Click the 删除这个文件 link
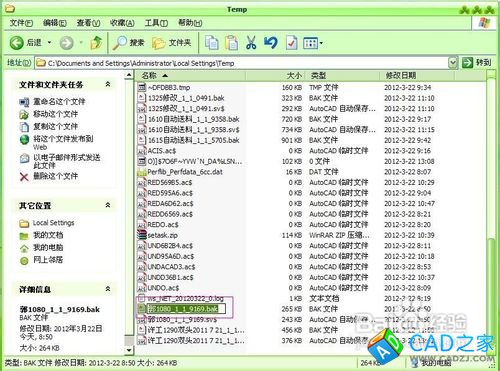This screenshot has height=371, width=500. point(55,176)
